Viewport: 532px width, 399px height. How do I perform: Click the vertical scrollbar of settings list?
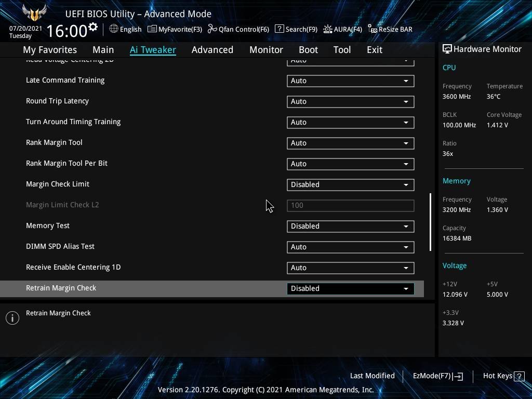430,222
